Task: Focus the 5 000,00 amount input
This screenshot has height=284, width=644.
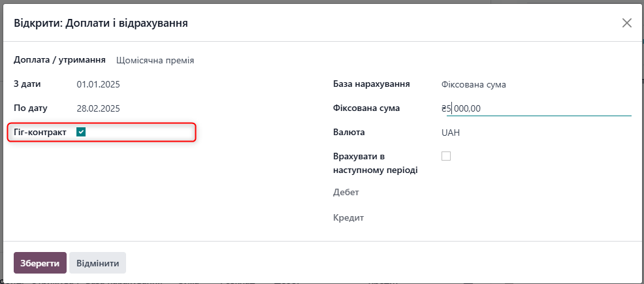Action: pos(539,109)
